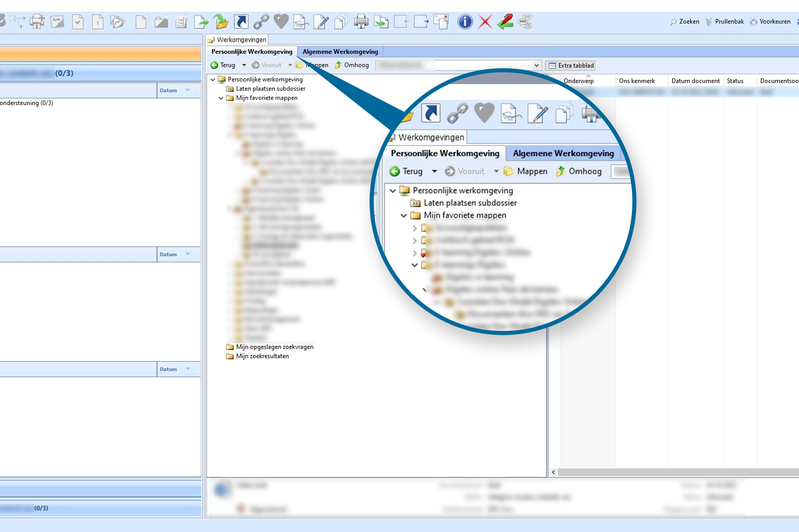Click the glasses view document icon

(301, 22)
